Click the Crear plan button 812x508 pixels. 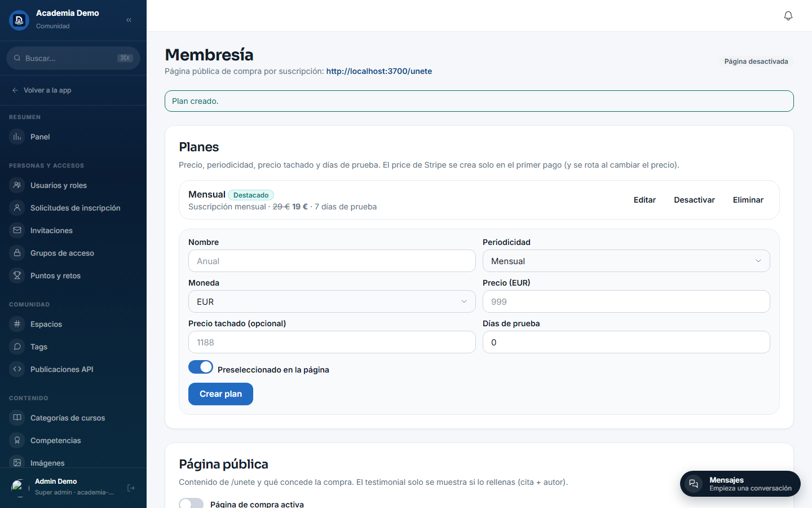(220, 394)
